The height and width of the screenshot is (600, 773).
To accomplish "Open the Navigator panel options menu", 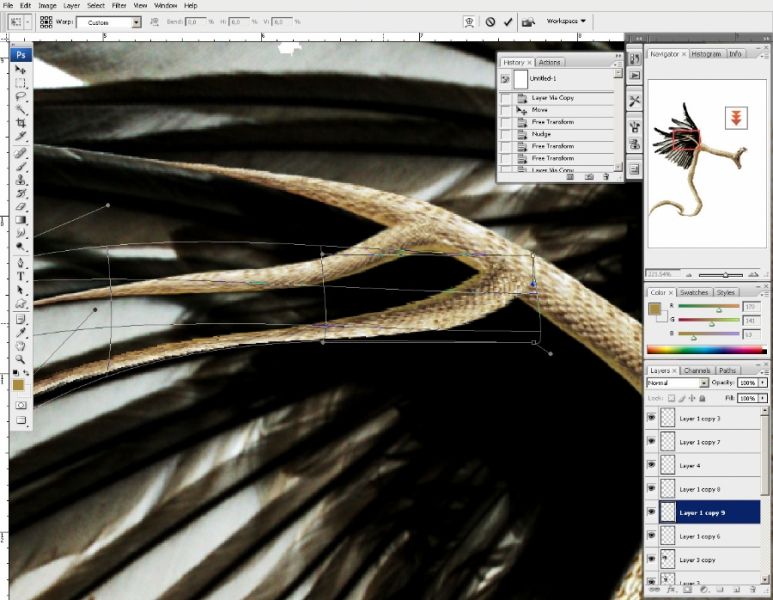I will coord(766,54).
